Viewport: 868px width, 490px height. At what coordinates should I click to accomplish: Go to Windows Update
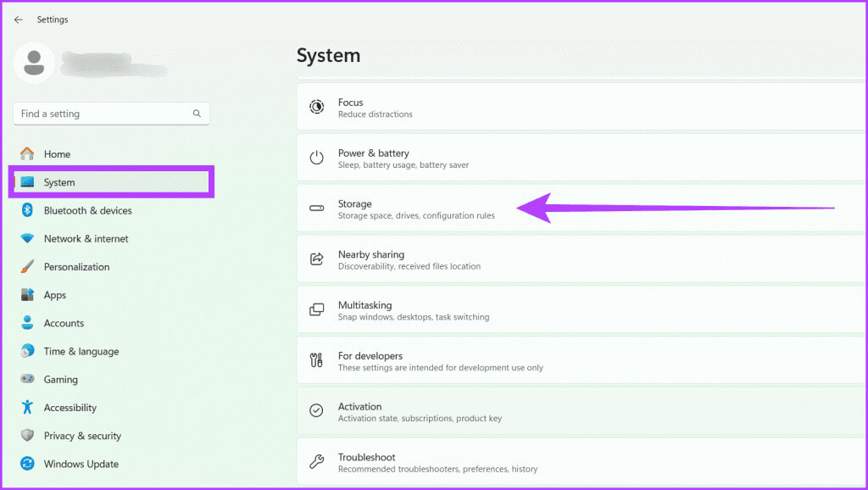(x=111, y=464)
